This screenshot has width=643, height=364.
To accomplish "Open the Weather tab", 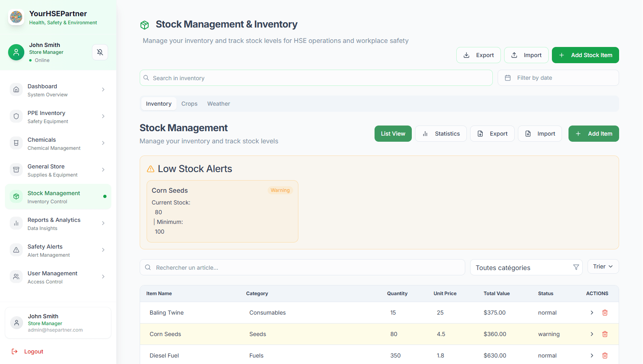I will (x=218, y=104).
